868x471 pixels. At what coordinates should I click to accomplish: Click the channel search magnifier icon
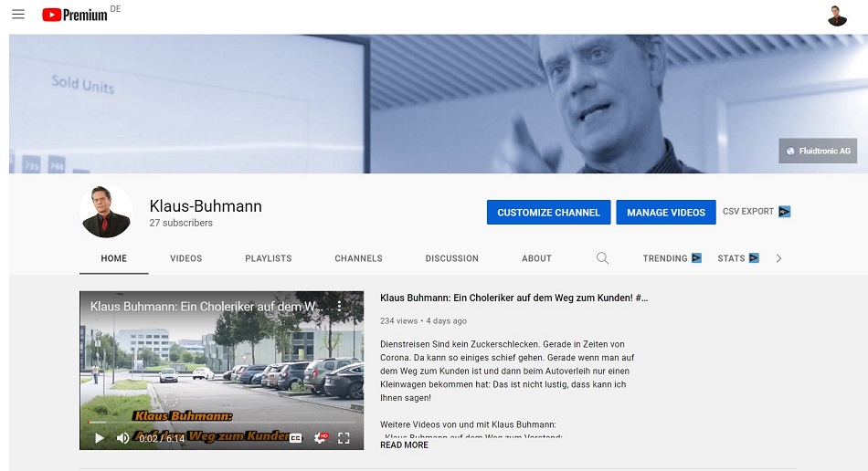pos(602,258)
